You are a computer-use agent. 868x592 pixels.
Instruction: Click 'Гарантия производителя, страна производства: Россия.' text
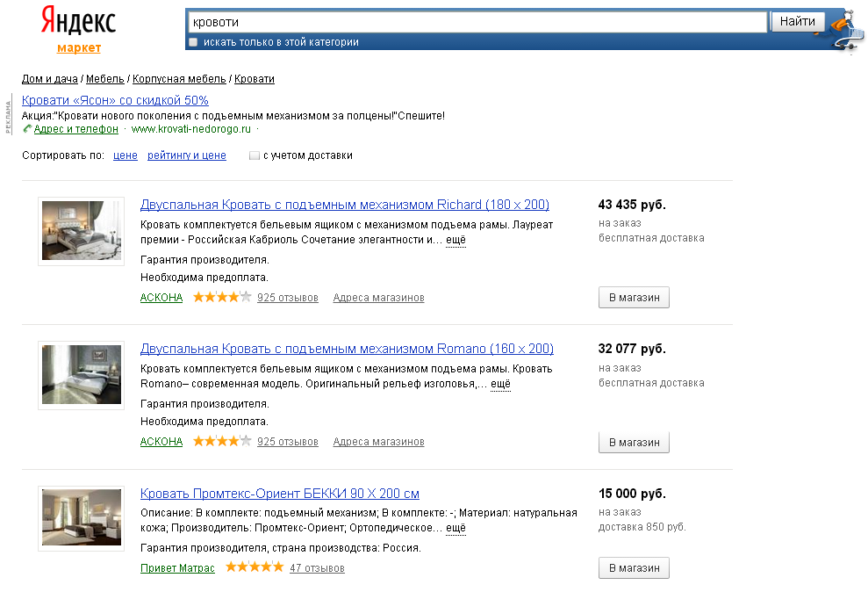pos(281,548)
